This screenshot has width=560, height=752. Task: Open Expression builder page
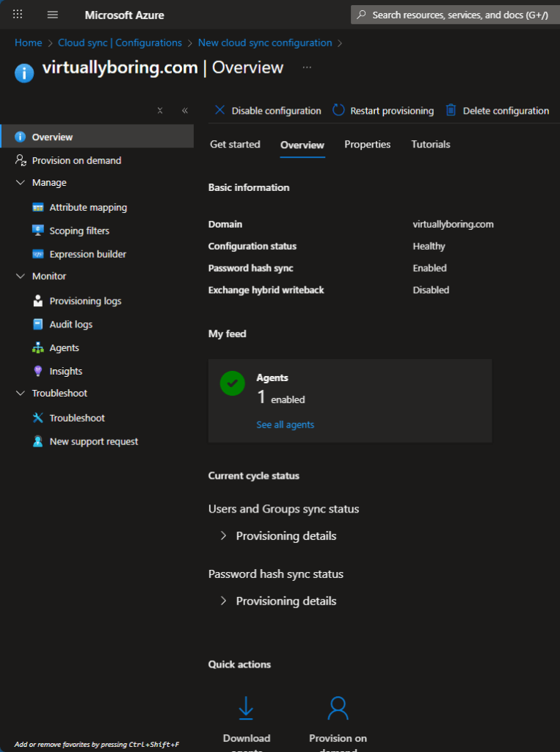pyautogui.click(x=88, y=254)
